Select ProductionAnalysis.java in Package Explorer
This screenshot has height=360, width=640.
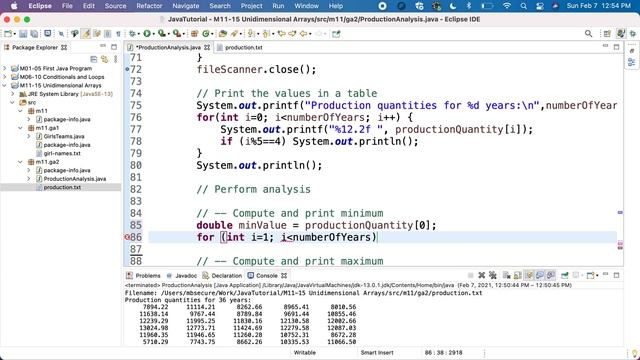point(75,179)
